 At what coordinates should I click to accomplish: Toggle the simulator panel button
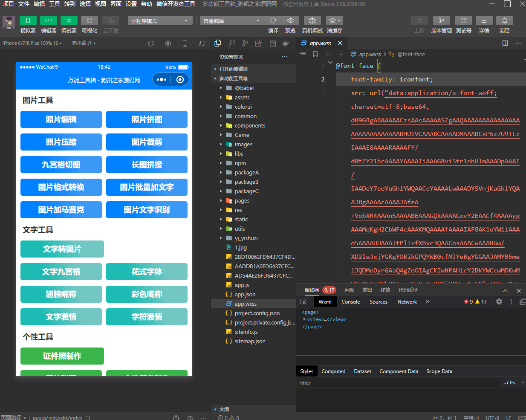coord(28,20)
